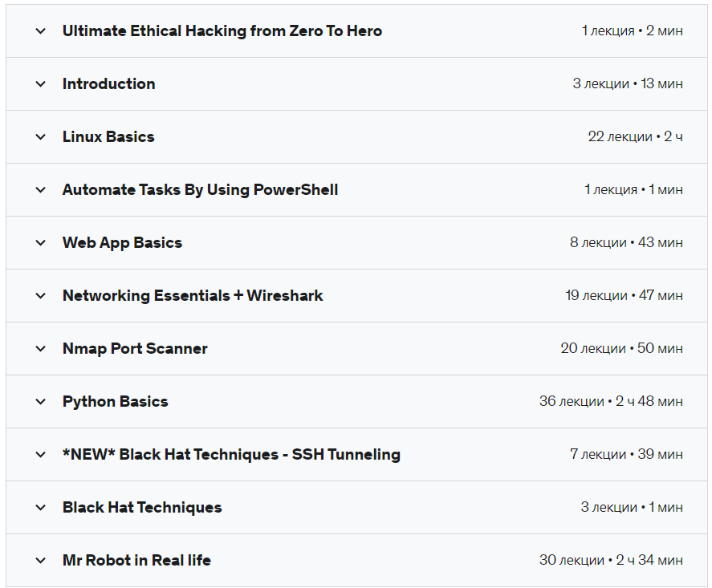Click the '36 лекции • 2 ч 48 мин' label

point(611,402)
